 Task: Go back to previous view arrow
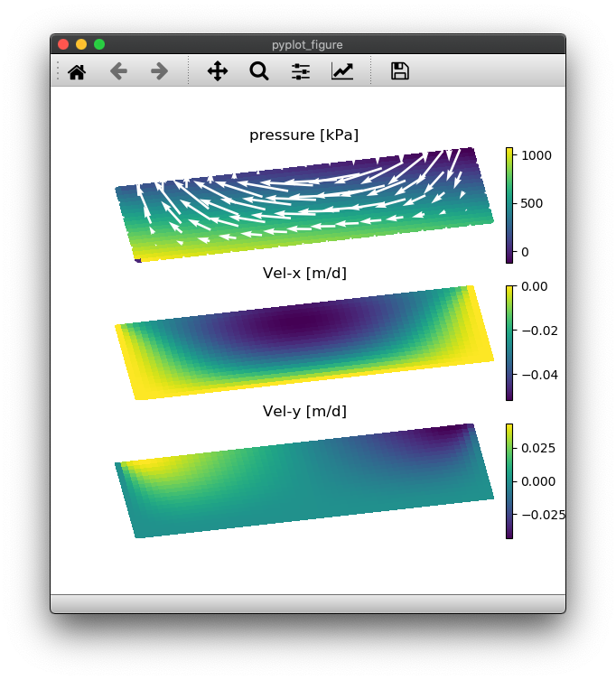(x=118, y=71)
